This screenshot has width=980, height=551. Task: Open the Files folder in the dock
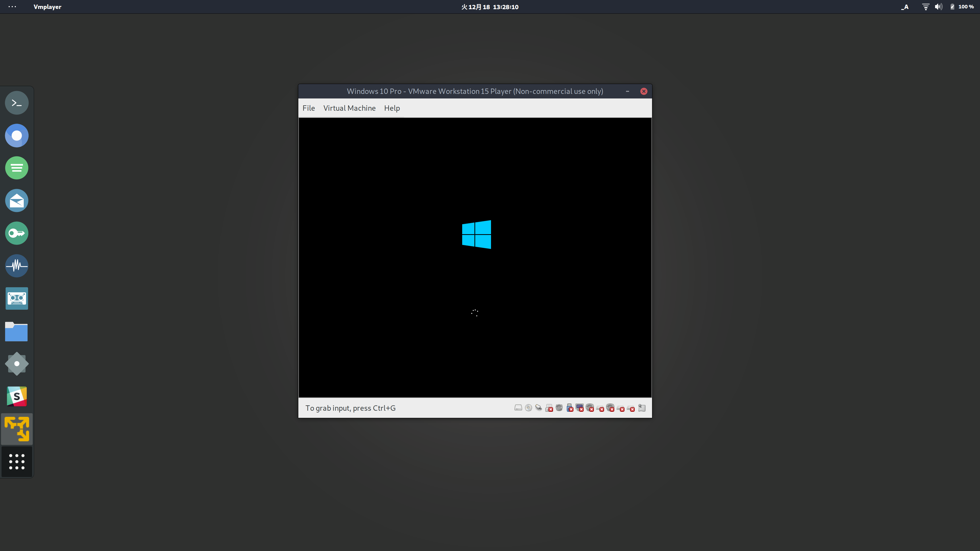click(x=17, y=331)
